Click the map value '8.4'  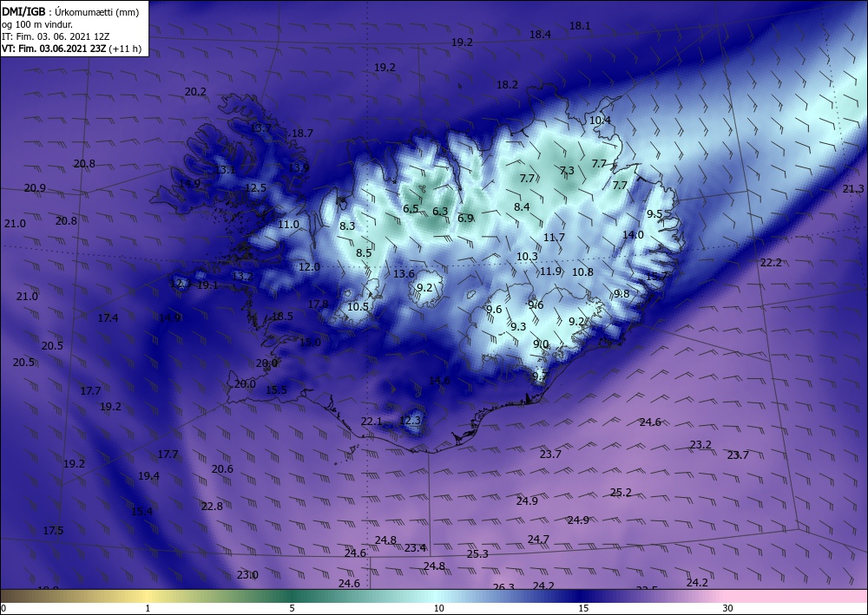click(522, 207)
